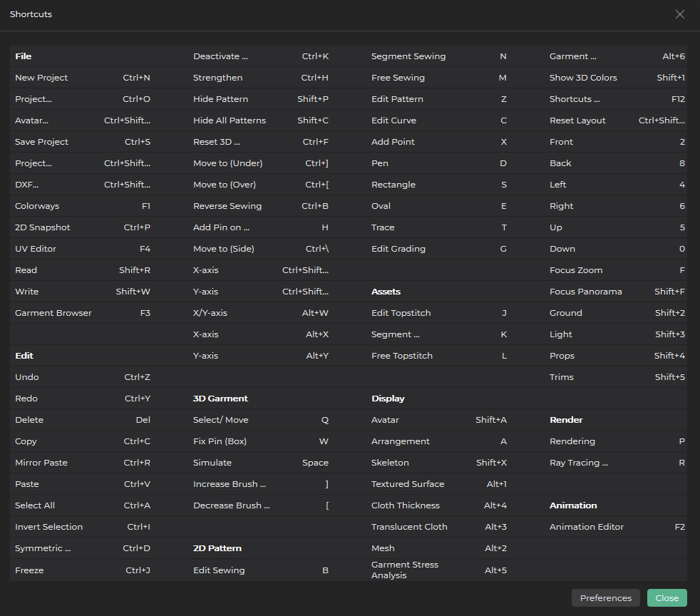Click the 'Focus Panorama' label
This screenshot has height=616, width=700.
click(x=586, y=292)
